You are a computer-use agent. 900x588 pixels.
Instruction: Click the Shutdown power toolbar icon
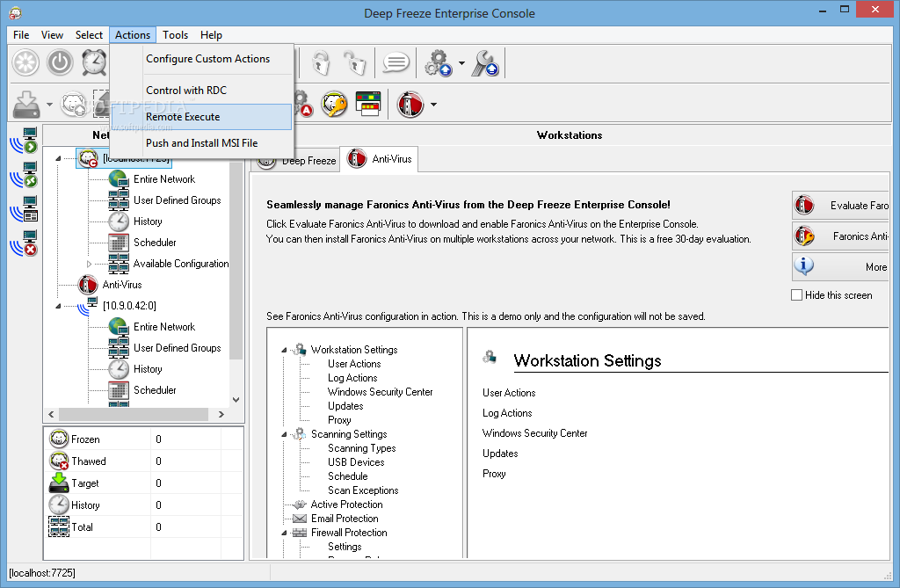(x=60, y=62)
